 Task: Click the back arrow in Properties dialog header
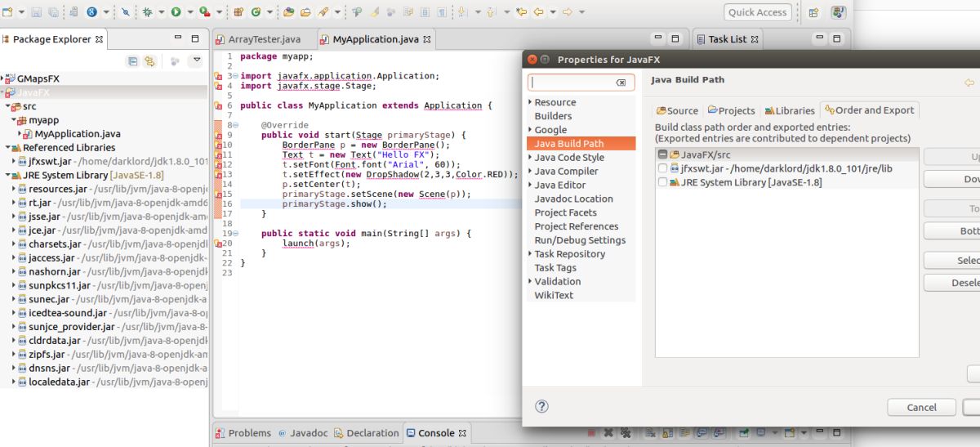coord(969,82)
